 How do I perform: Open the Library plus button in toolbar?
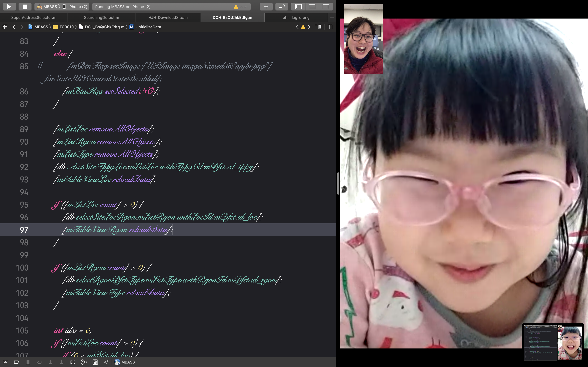[x=266, y=7]
